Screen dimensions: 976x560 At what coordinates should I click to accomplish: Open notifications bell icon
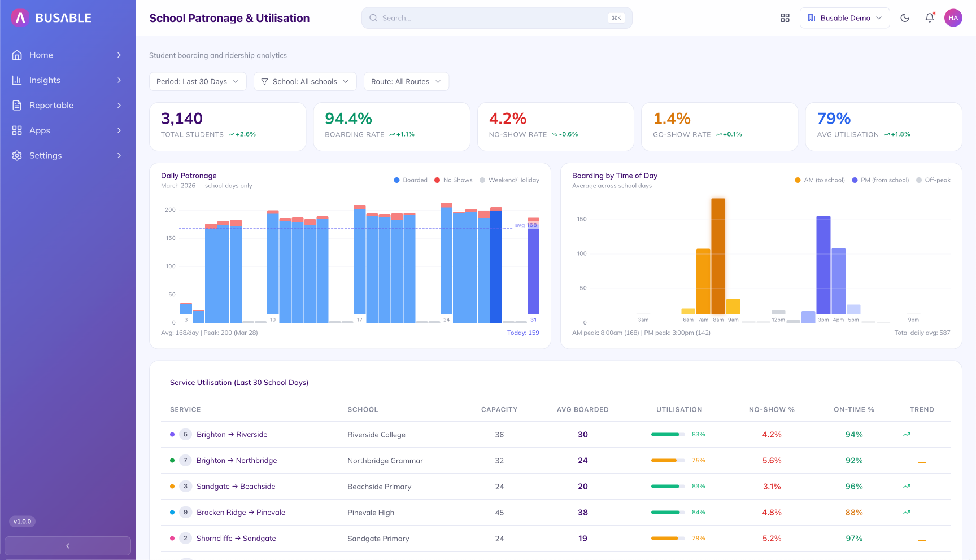tap(930, 18)
